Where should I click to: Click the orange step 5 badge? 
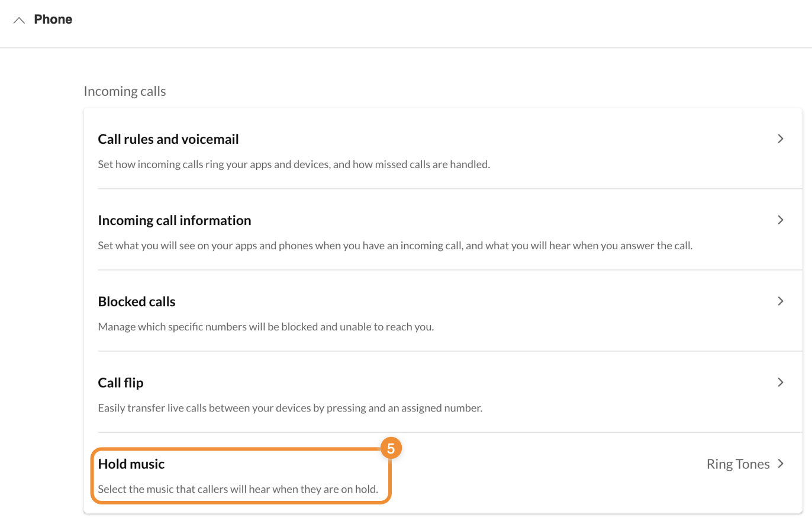click(391, 448)
